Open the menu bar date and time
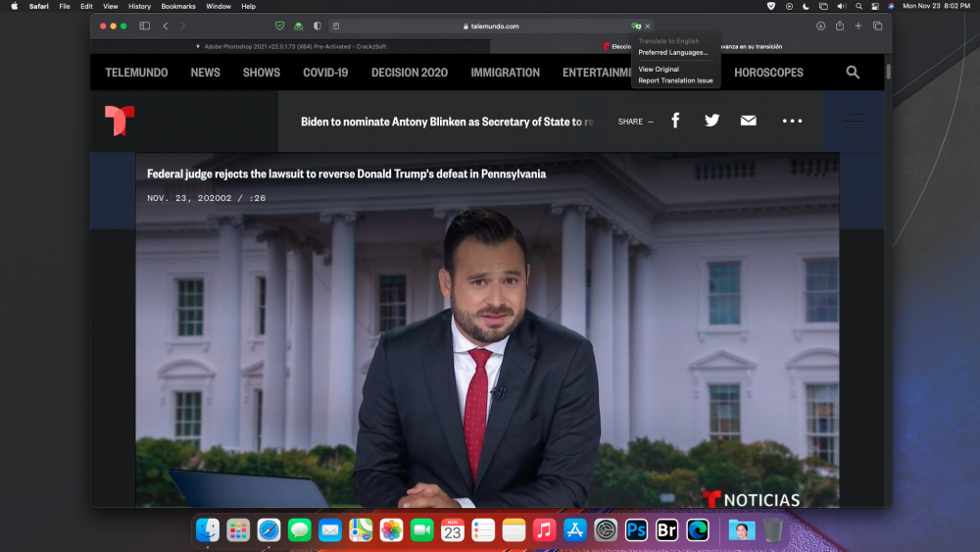 coord(936,6)
